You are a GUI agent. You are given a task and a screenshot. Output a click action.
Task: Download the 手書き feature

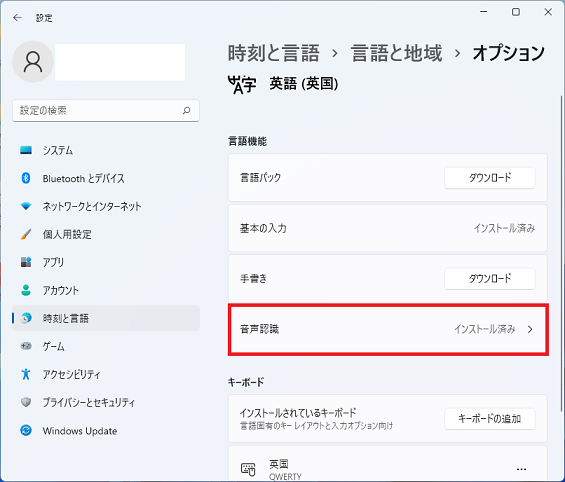pyautogui.click(x=490, y=278)
